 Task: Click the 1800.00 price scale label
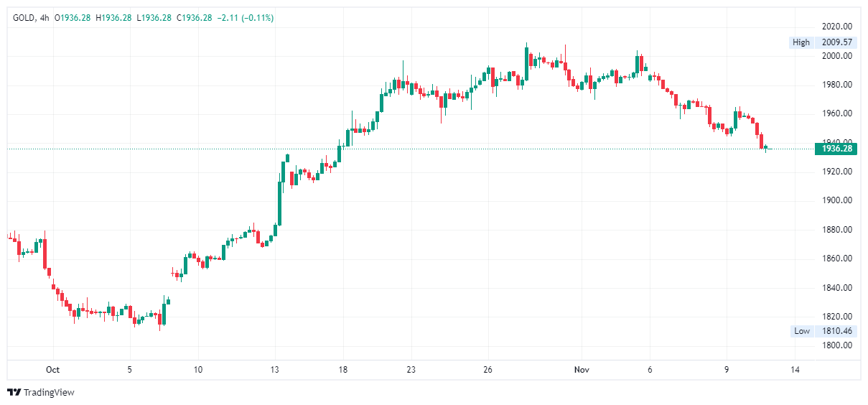[x=837, y=345]
